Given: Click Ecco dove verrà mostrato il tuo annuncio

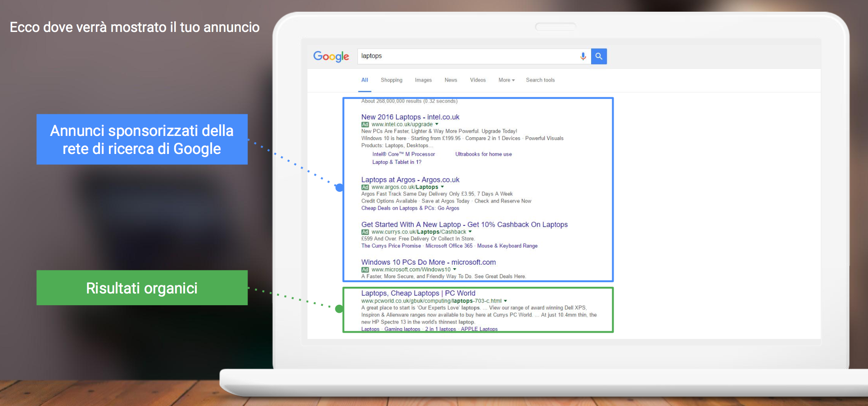Looking at the screenshot, I should (x=135, y=27).
